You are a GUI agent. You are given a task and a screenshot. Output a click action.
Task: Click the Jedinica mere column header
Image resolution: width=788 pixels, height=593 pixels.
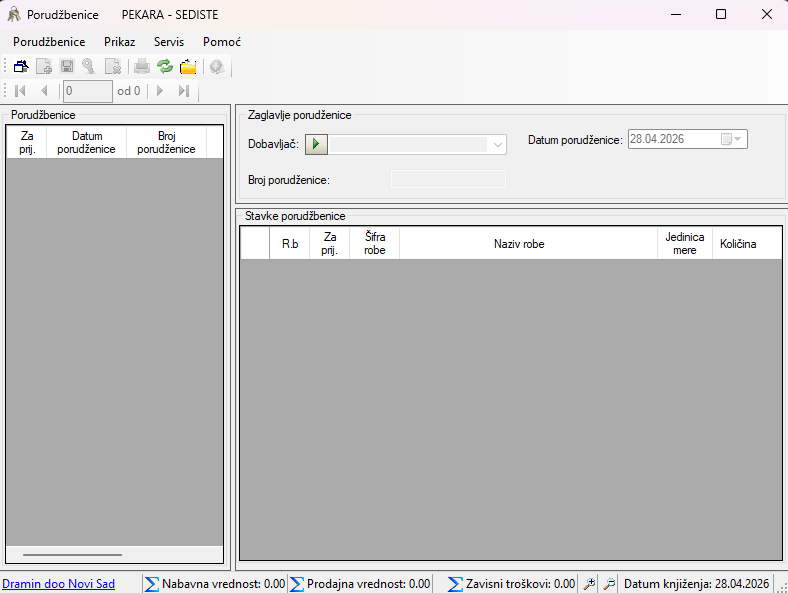pyautogui.click(x=685, y=244)
